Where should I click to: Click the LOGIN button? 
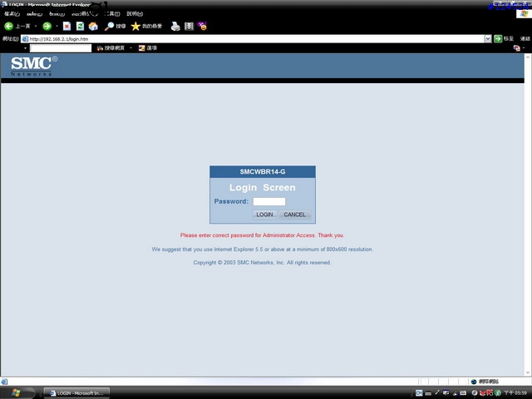[x=264, y=214]
